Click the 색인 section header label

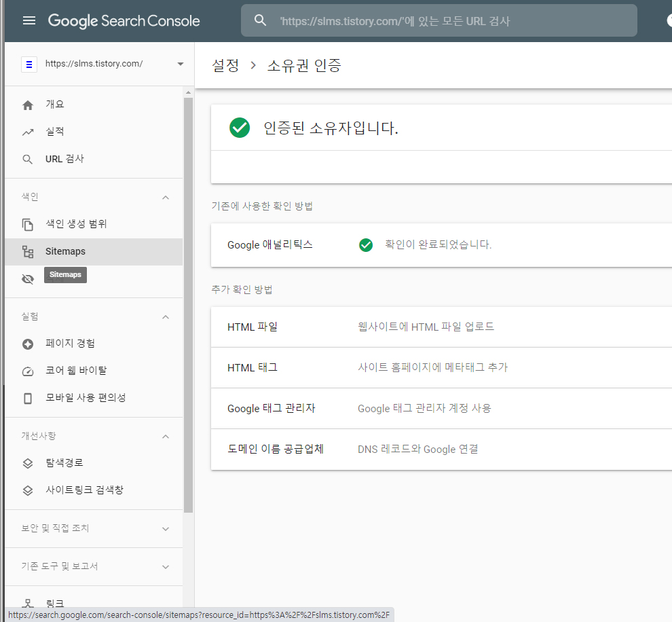[x=30, y=197]
